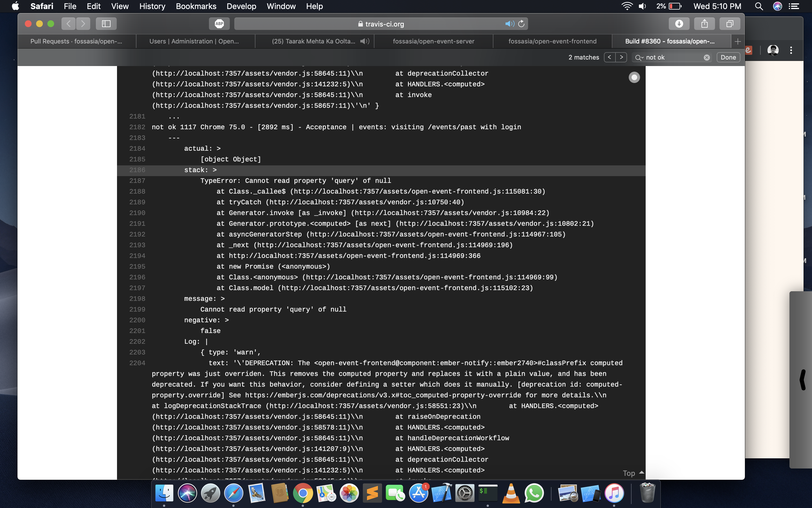Go to next find match
This screenshot has height=508, width=812.
coord(621,57)
